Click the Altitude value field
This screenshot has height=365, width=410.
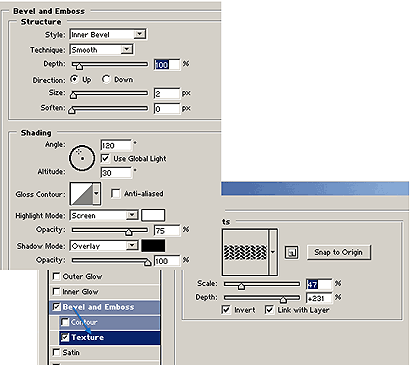coord(116,173)
